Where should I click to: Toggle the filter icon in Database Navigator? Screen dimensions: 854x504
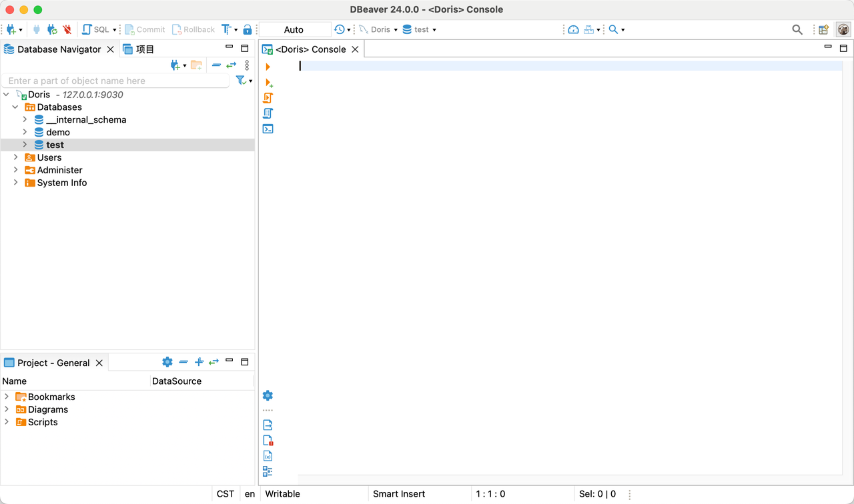241,80
